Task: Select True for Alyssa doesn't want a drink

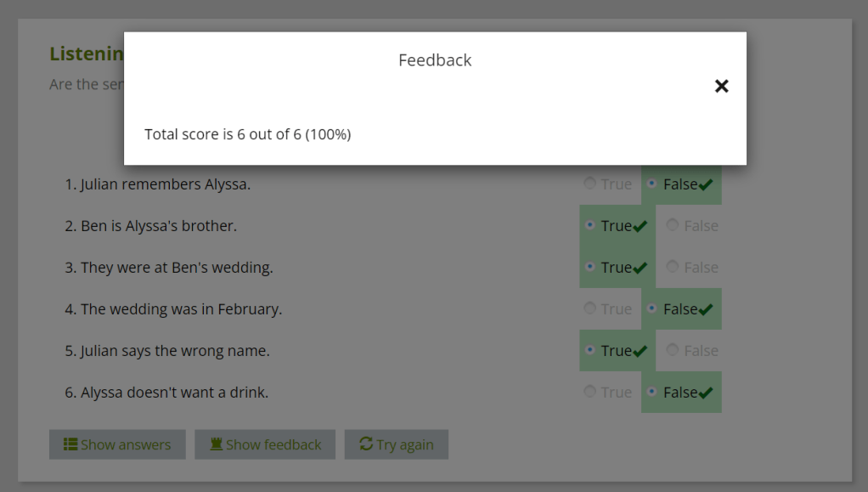Action: click(590, 392)
